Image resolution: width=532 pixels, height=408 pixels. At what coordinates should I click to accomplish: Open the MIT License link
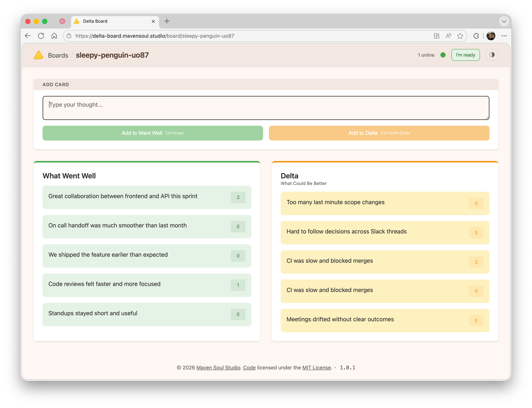316,367
